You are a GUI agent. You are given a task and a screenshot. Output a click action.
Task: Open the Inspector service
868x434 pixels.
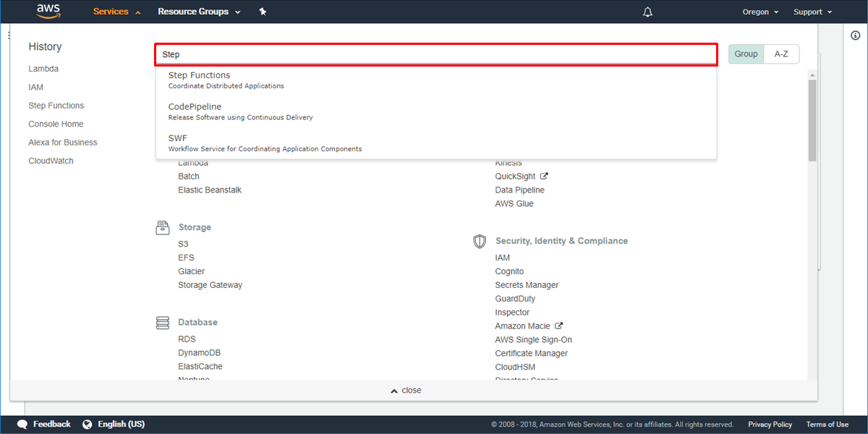coord(512,312)
